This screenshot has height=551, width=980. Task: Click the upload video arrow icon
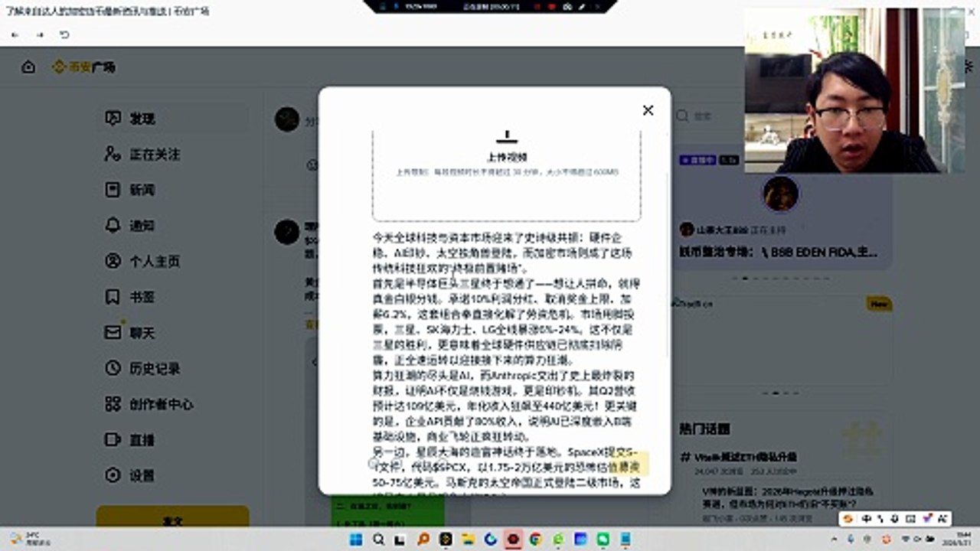(x=506, y=137)
